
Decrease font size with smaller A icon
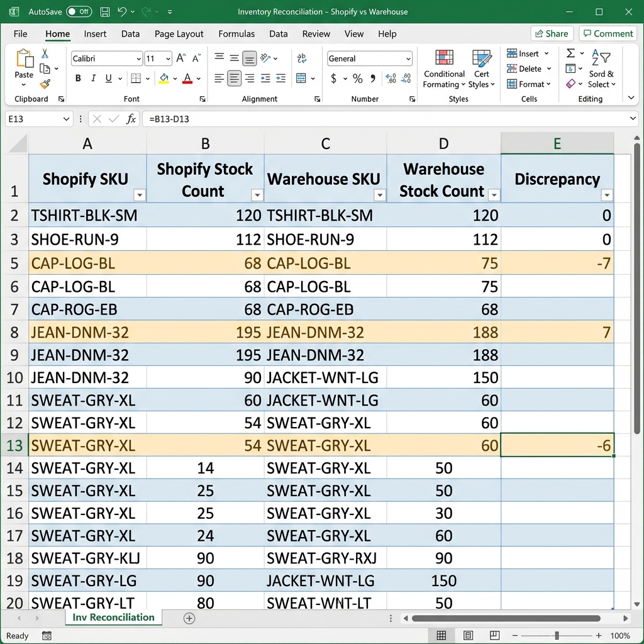[196, 58]
